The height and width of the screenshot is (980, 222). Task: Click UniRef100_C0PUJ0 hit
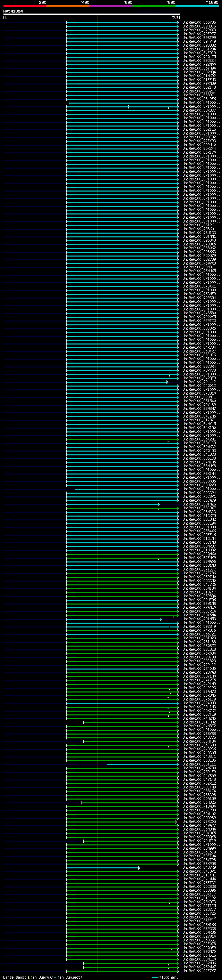(199, 145)
